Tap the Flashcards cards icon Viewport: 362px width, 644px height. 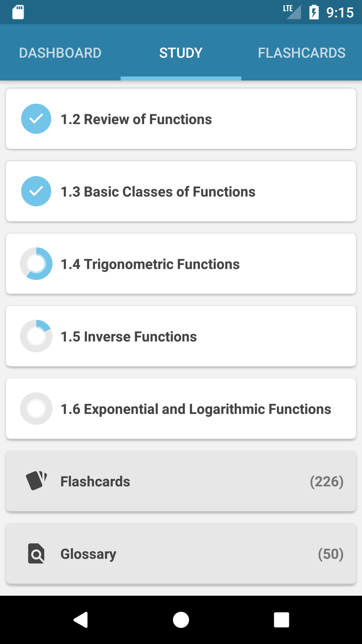(x=36, y=481)
